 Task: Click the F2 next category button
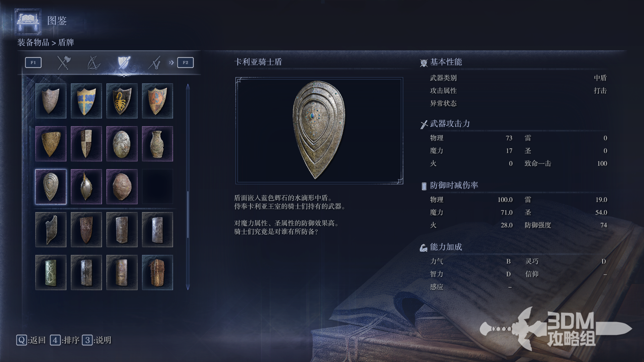click(x=185, y=62)
